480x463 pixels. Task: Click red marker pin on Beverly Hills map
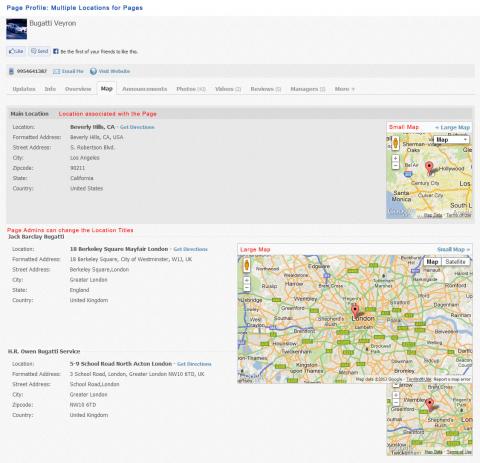429,168
